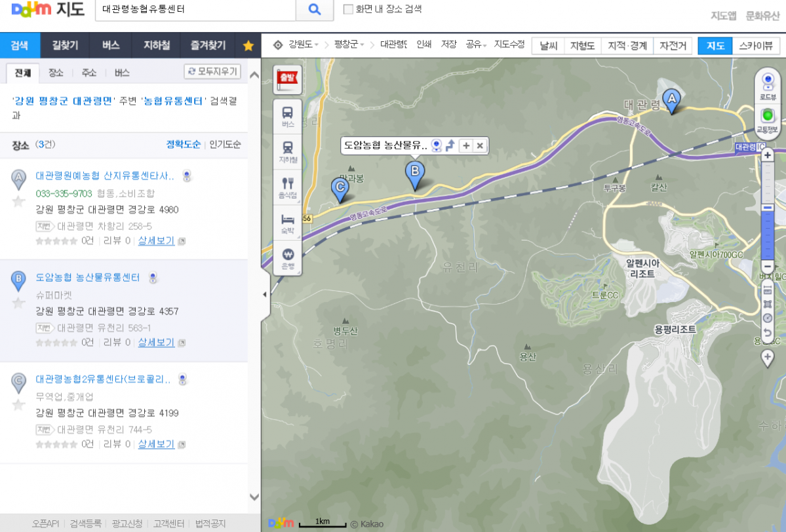Viewport: 786px width, 532px height.
Task: Click the undo arrow map tool
Action: coord(768,333)
